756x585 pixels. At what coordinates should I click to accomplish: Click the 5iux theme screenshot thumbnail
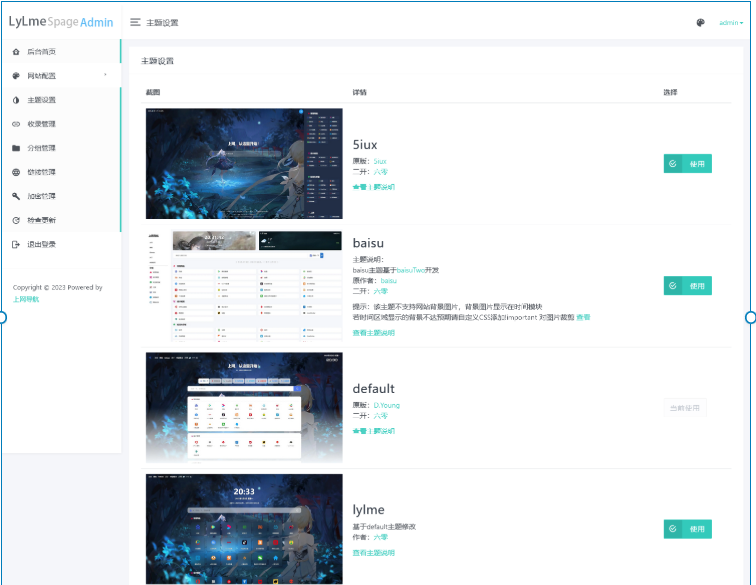pos(244,163)
